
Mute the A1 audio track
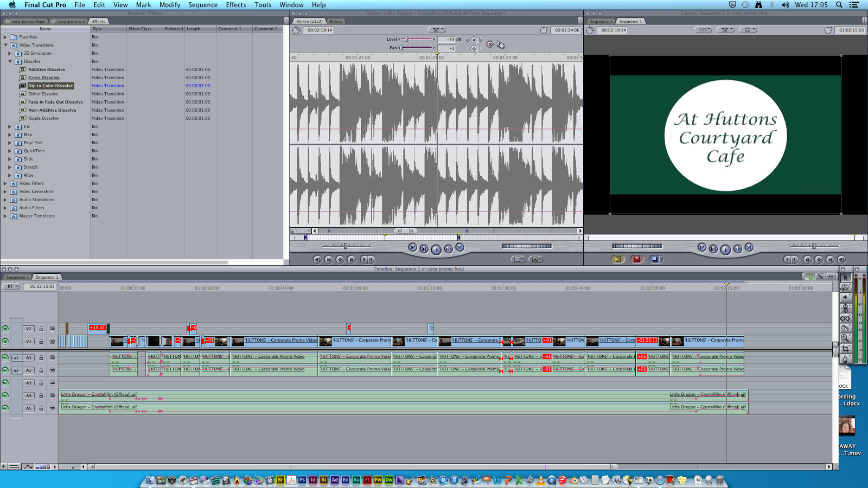[5, 358]
